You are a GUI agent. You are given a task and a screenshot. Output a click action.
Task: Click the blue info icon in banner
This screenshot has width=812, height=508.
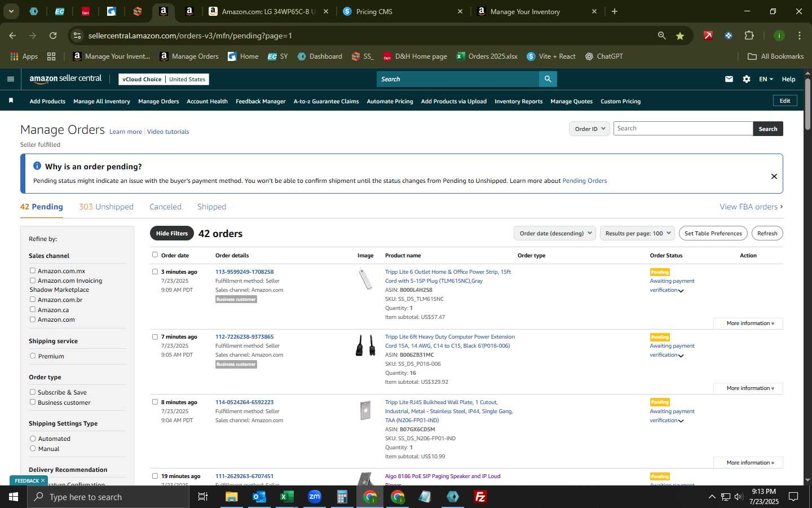pos(37,166)
